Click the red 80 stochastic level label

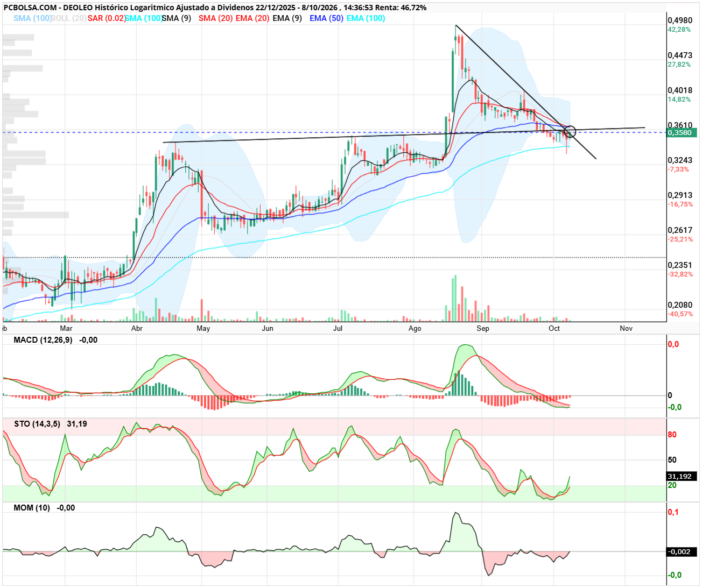672,435
